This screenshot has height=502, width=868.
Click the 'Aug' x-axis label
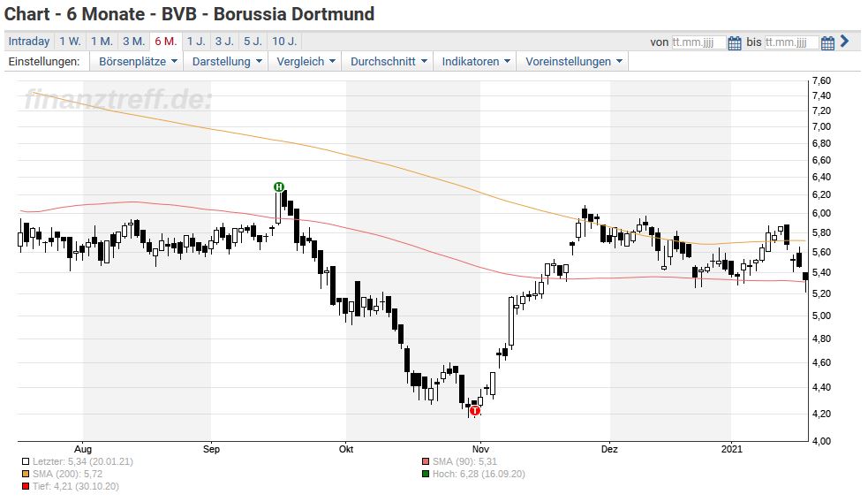83,449
